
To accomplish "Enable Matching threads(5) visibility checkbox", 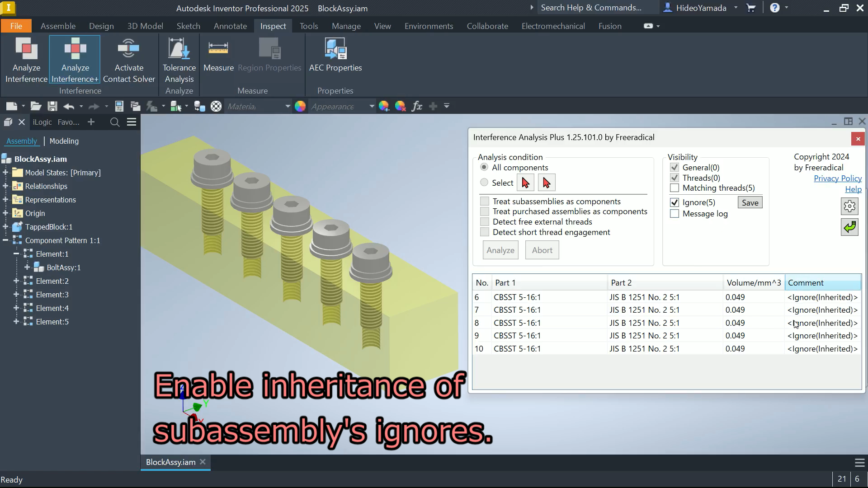I will point(675,188).
